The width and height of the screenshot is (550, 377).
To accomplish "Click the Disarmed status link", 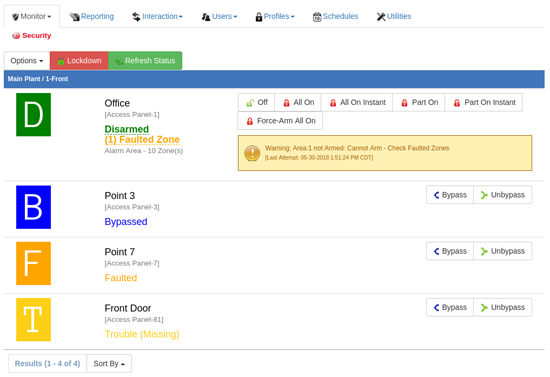I will coord(127,129).
